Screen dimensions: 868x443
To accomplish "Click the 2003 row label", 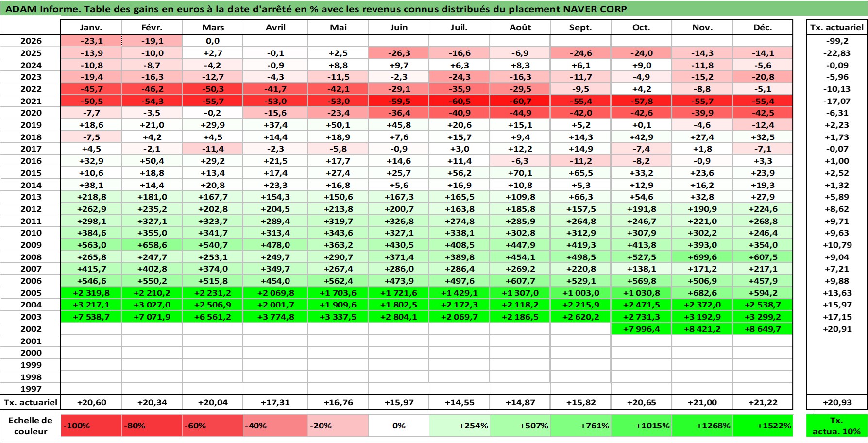I will tap(31, 317).
